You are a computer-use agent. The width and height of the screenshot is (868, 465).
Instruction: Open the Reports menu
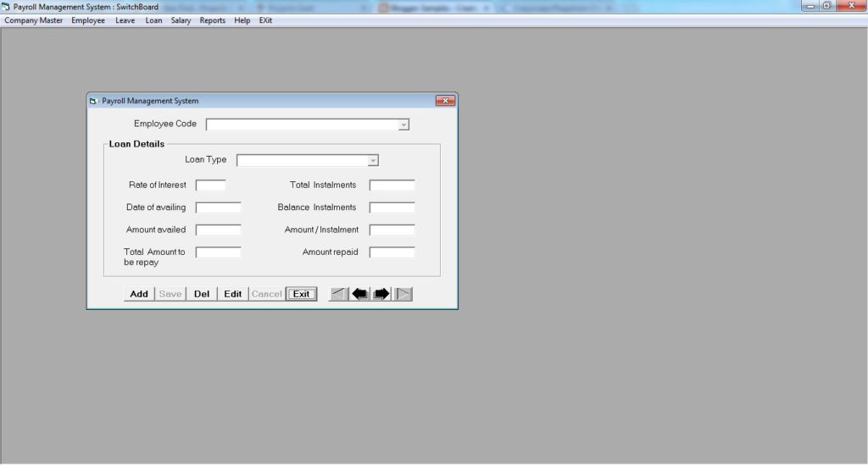[213, 20]
